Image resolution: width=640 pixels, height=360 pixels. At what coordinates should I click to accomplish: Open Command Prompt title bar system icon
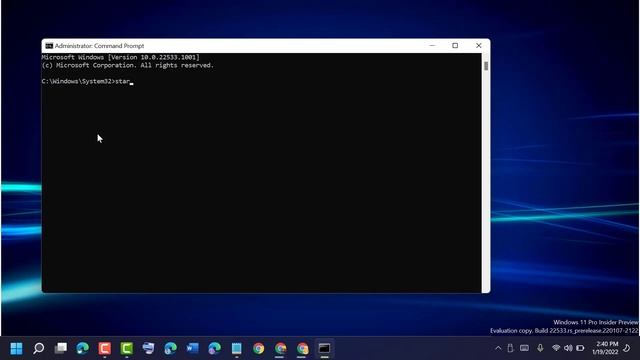(x=49, y=46)
